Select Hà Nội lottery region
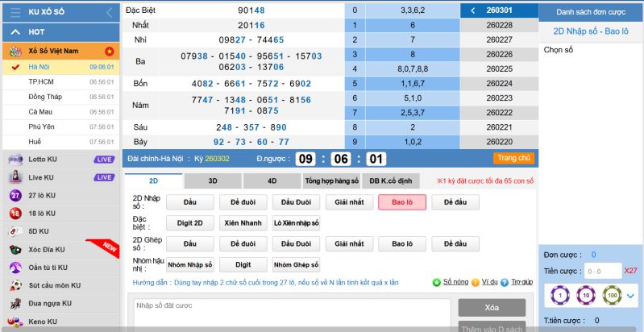Screen dimensions: 644x332 [x=61, y=67]
